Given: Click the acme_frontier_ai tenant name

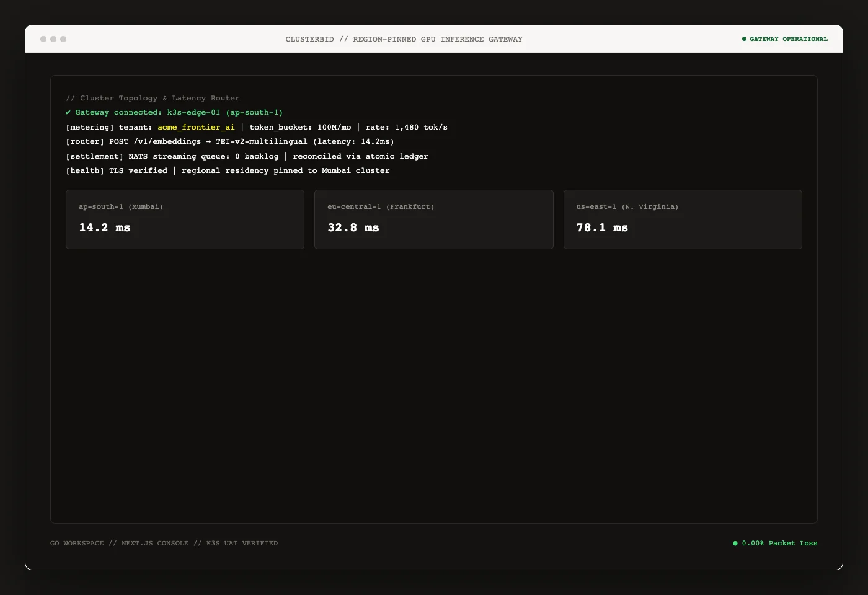Looking at the screenshot, I should pyautogui.click(x=196, y=127).
